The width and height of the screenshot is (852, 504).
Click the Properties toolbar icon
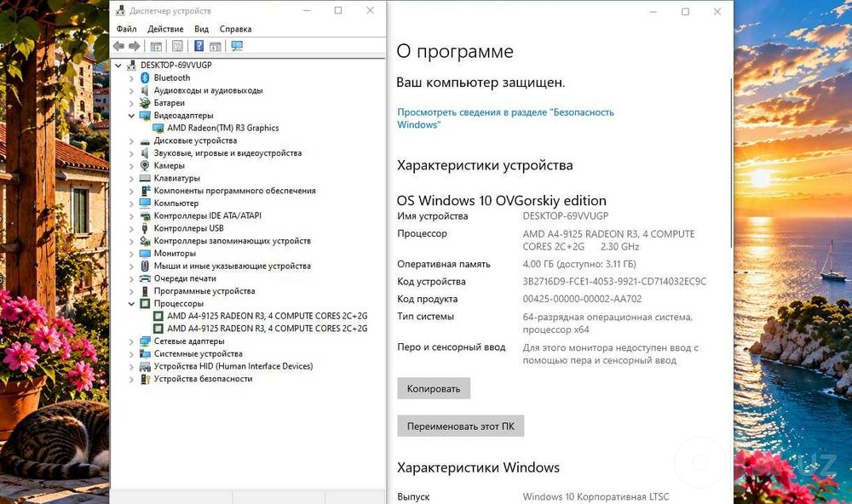click(x=177, y=46)
